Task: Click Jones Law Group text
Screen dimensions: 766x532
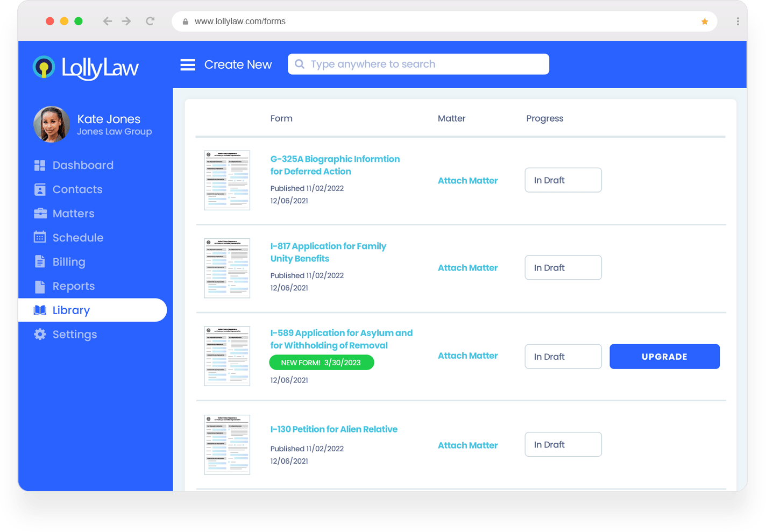Action: [x=114, y=132]
